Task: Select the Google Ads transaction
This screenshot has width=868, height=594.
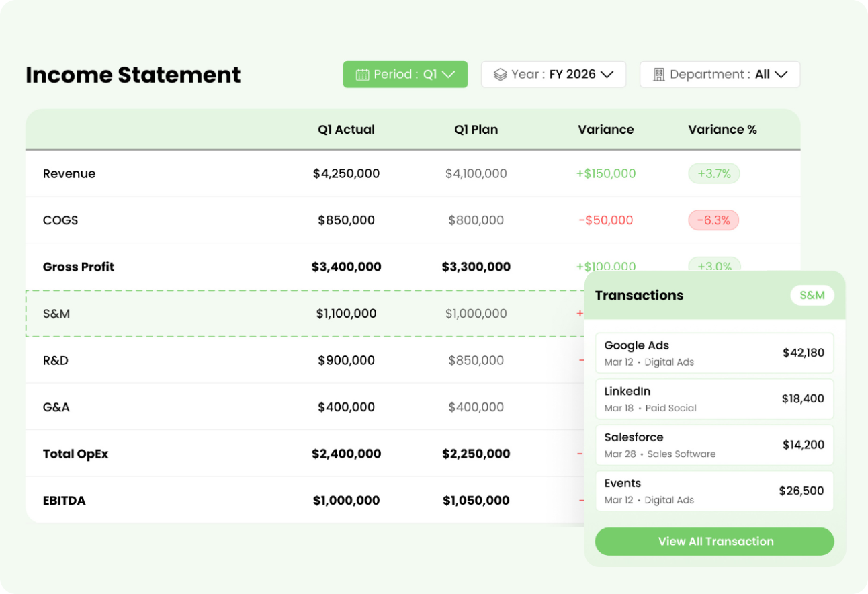Action: [715, 353]
